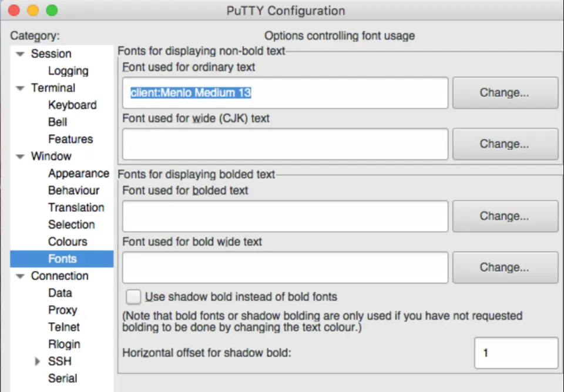This screenshot has width=564, height=392.
Task: Focus the bold wide text font field
Action: [286, 267]
